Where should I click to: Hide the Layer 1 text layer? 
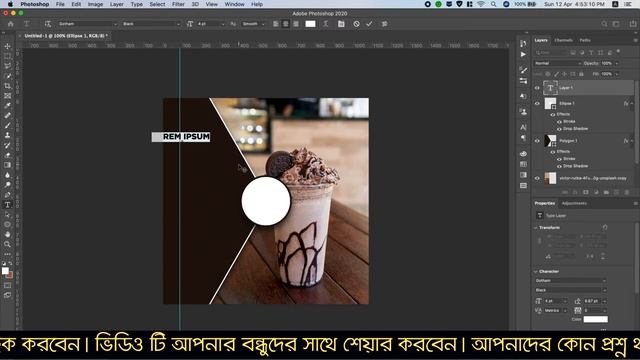tap(537, 88)
